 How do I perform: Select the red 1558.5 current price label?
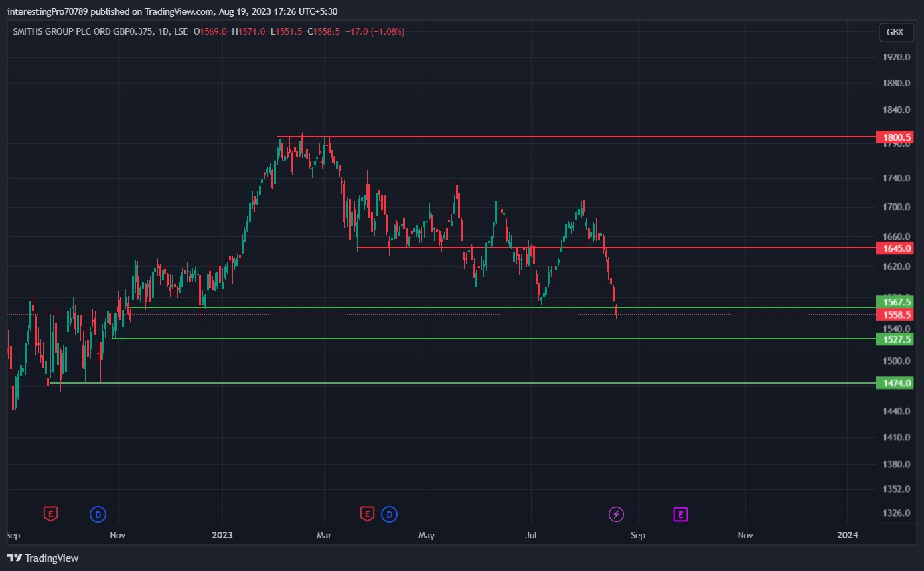point(897,315)
